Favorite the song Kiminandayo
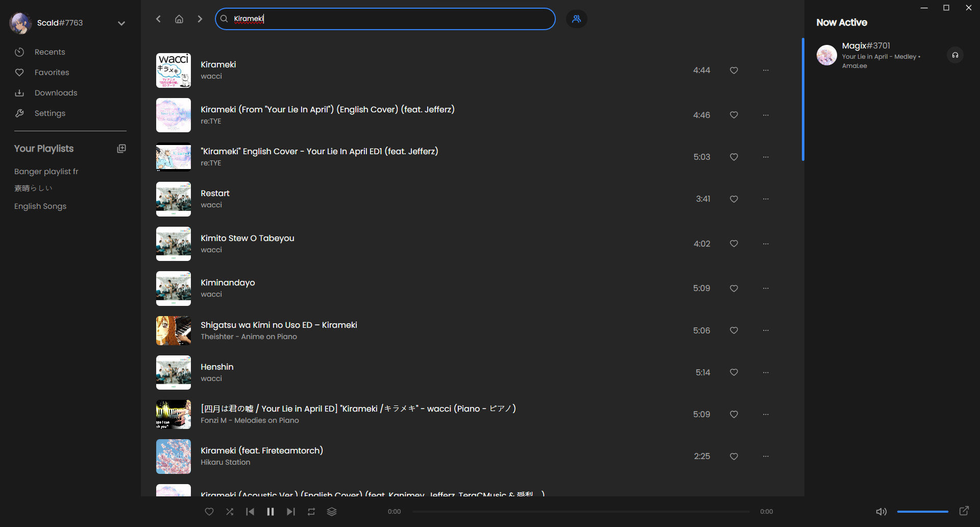The width and height of the screenshot is (980, 527). pyautogui.click(x=734, y=289)
